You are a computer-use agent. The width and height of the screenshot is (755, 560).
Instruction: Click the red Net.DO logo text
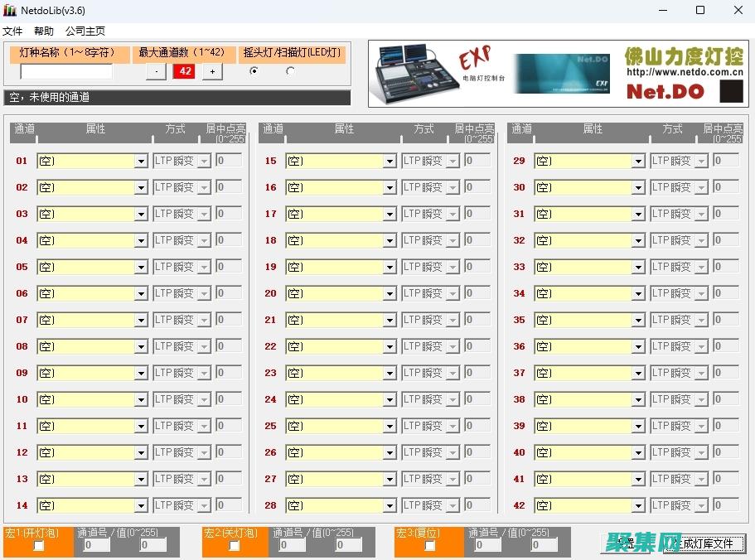pyautogui.click(x=665, y=92)
